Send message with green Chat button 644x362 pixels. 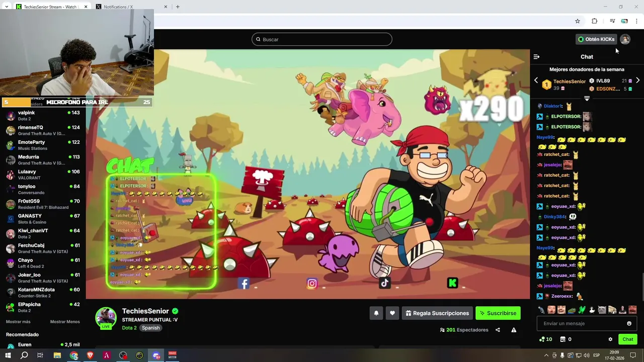(x=628, y=339)
